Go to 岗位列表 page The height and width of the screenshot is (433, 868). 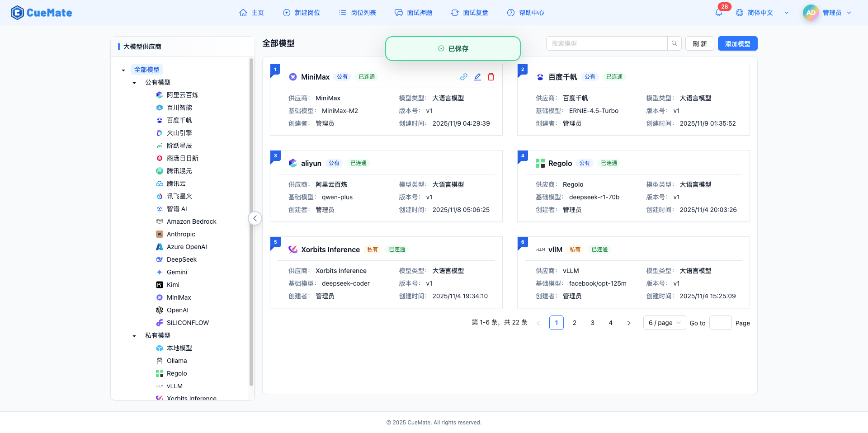357,13
